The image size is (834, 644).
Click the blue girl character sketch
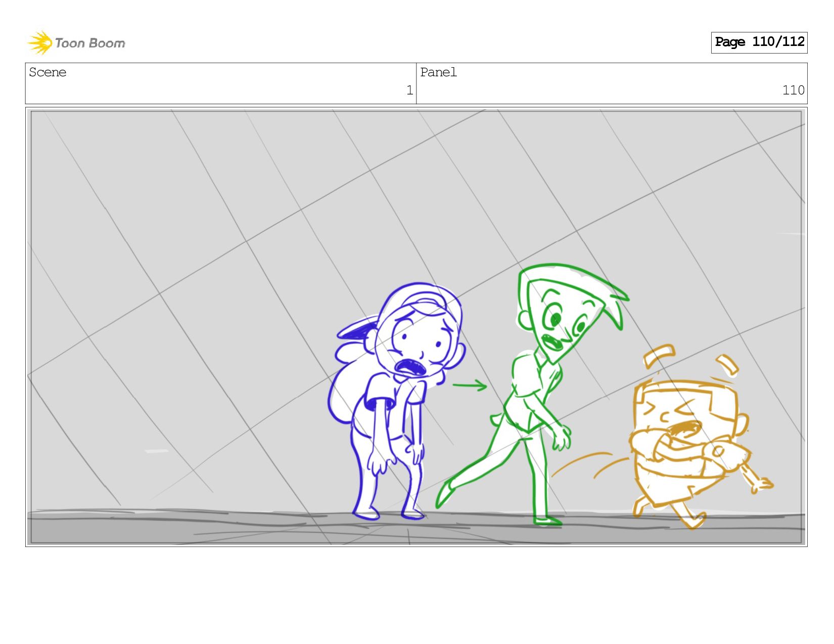(397, 402)
